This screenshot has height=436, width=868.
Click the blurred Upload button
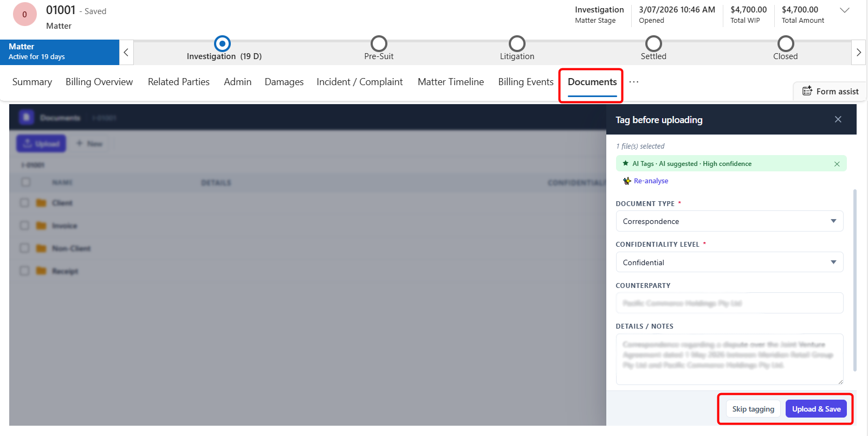coord(41,144)
